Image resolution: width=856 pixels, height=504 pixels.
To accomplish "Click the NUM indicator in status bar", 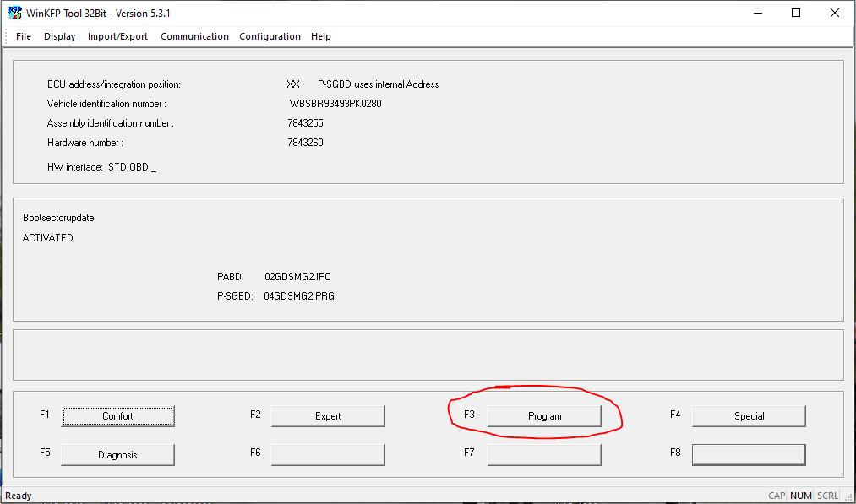I will 800,496.
